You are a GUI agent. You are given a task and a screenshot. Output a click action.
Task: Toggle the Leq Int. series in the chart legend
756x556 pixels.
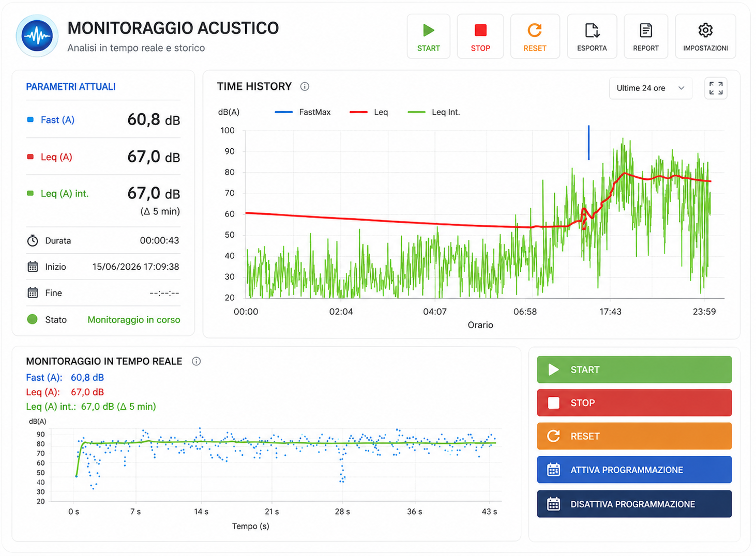coord(434,112)
